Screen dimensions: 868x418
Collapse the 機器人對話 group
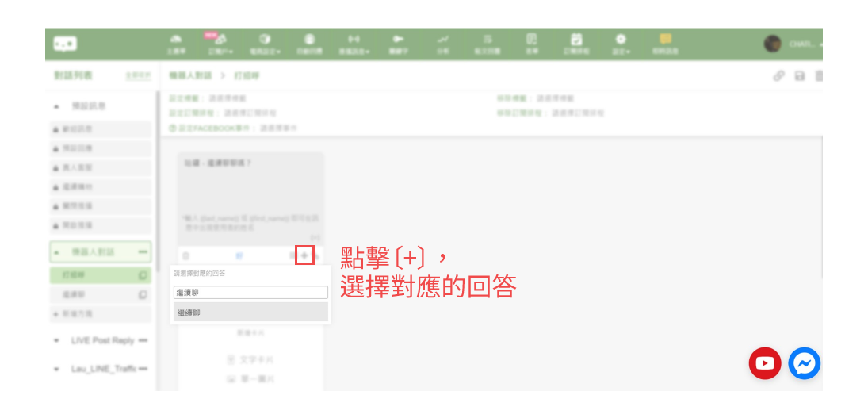coord(58,252)
